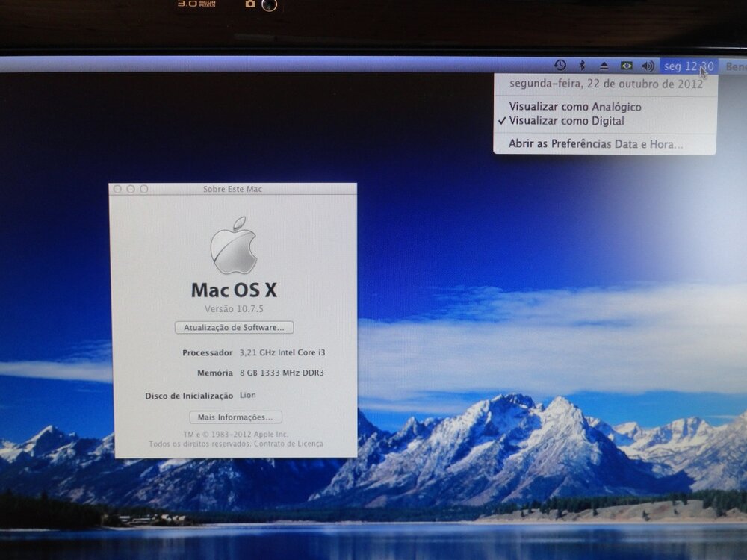Image resolution: width=747 pixels, height=560 pixels.
Task: Select Visualizar como Analógico
Action: [574, 107]
